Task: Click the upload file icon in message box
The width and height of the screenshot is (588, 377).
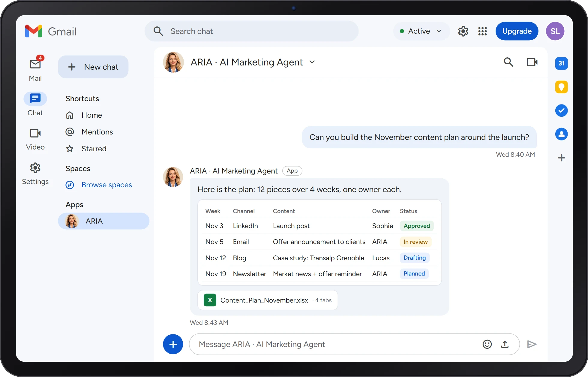Action: [x=505, y=344]
